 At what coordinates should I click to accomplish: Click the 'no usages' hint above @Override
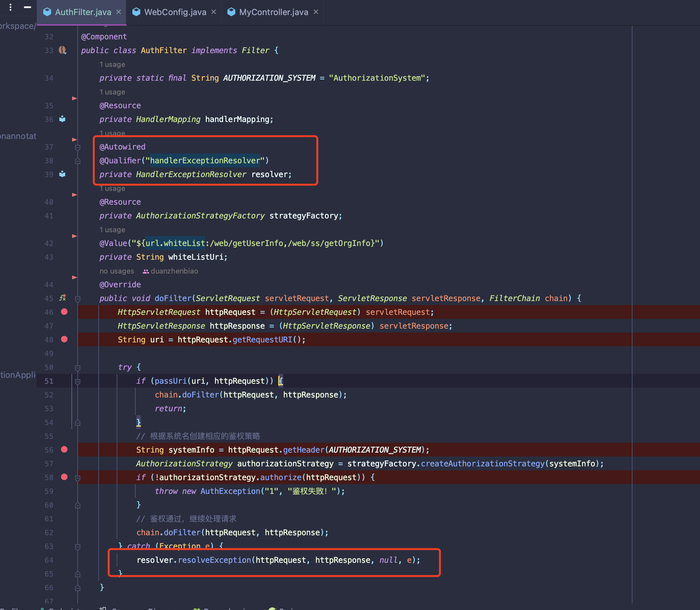click(117, 271)
